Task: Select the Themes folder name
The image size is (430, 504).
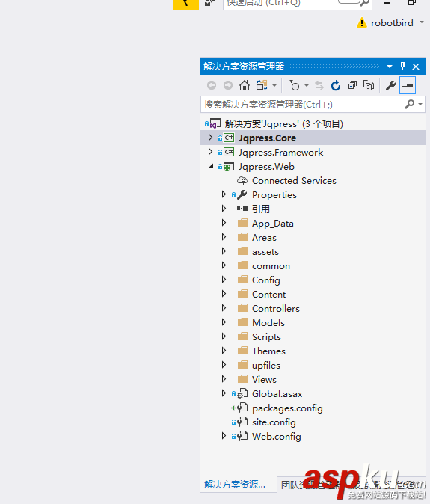Action: (x=268, y=351)
